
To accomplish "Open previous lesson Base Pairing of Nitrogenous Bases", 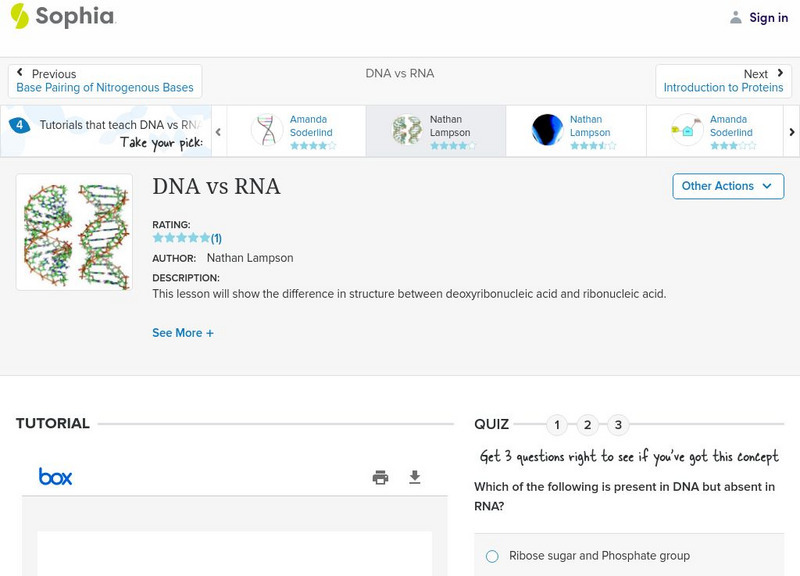I will point(105,81).
